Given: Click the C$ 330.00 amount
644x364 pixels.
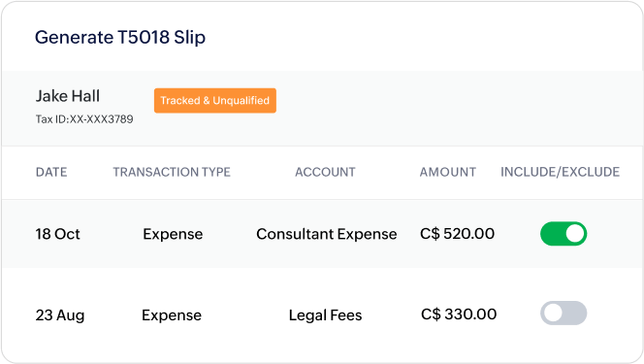Looking at the screenshot, I should tap(459, 314).
